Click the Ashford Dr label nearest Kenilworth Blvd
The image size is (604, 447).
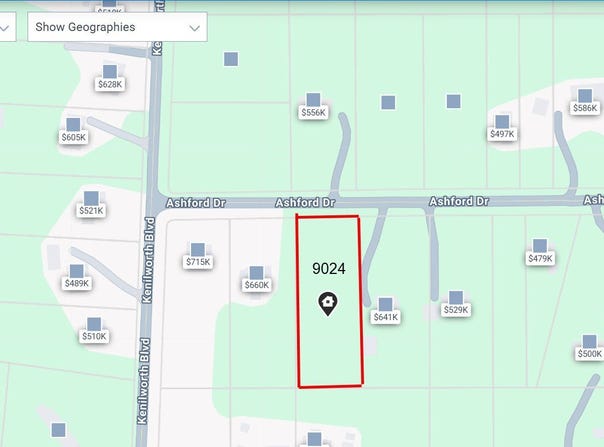coord(196,203)
